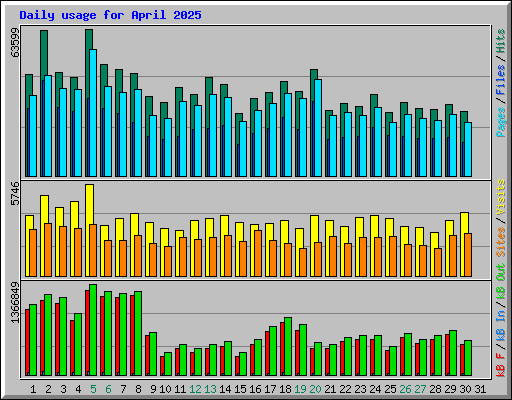Select the 'Hits' legend label
The height and width of the screenshot is (400, 512).
[501, 41]
